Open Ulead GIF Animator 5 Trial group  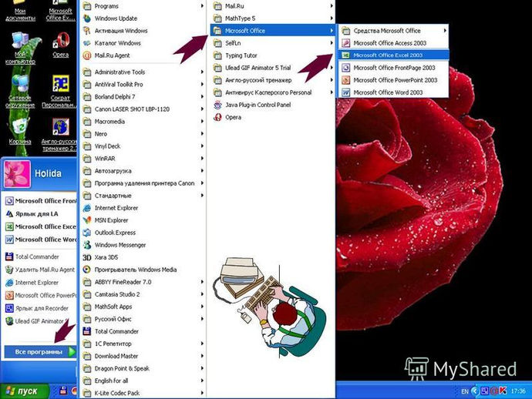pos(272,68)
